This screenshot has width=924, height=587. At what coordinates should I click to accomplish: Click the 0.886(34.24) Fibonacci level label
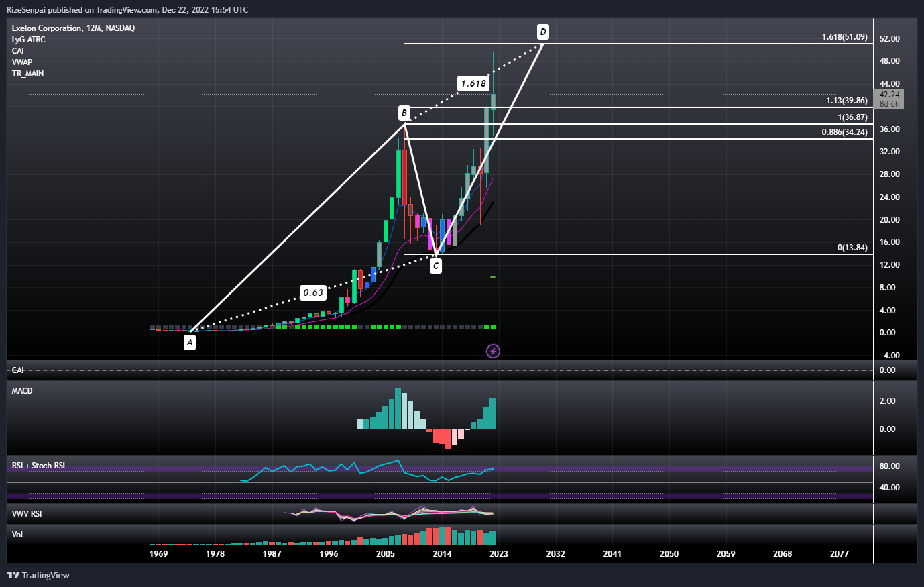(845, 132)
